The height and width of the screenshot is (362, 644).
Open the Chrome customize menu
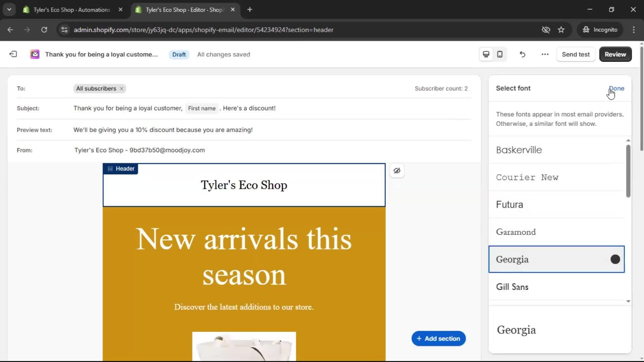click(634, 29)
